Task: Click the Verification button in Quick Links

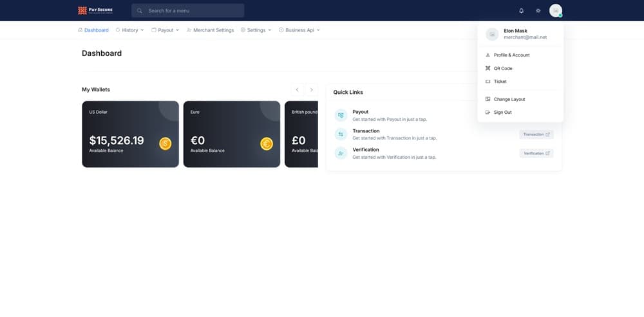Action: [x=536, y=154]
